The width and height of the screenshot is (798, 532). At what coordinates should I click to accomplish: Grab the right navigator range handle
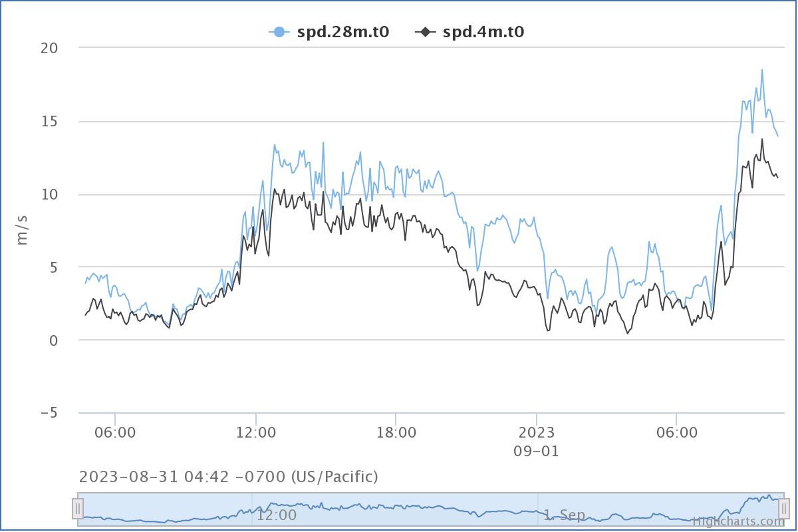coord(784,509)
